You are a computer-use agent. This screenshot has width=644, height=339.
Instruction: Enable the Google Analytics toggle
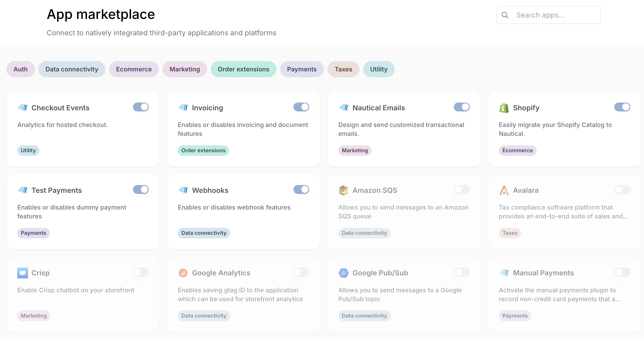coord(301,272)
